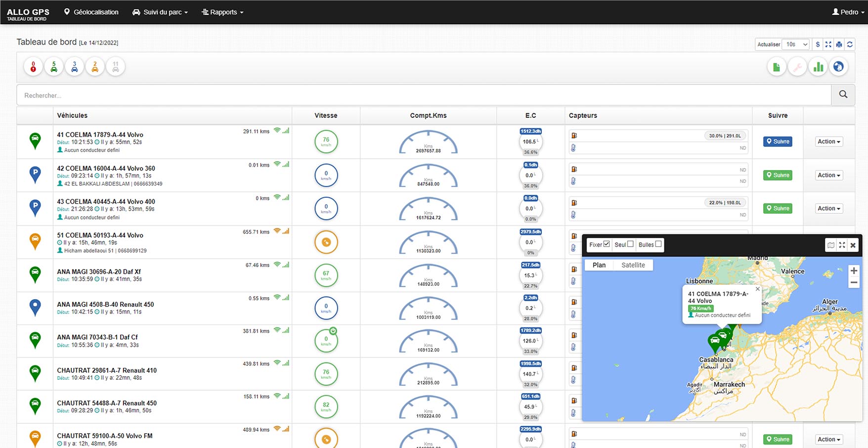Click blue Suivre button for 41 COELMA

[x=778, y=141]
